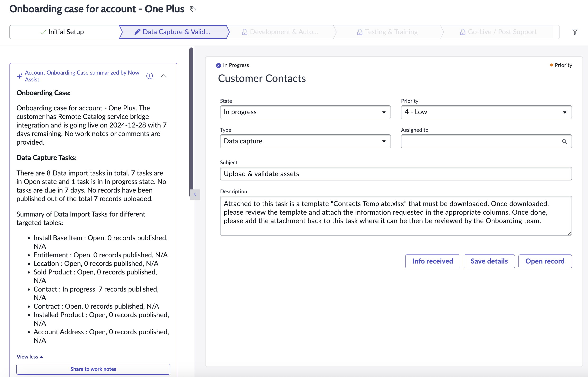
Task: Click the Install Base Item list entry
Action: [x=101, y=242]
